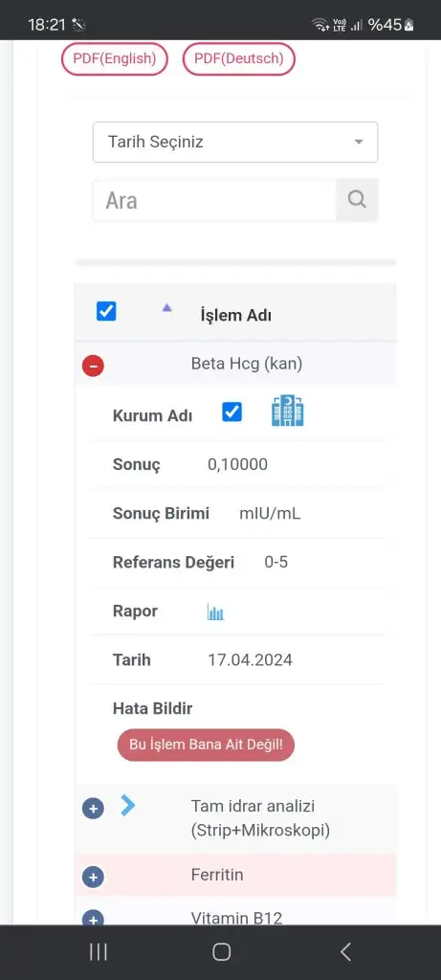Tap the Android back navigation icon

click(x=345, y=952)
